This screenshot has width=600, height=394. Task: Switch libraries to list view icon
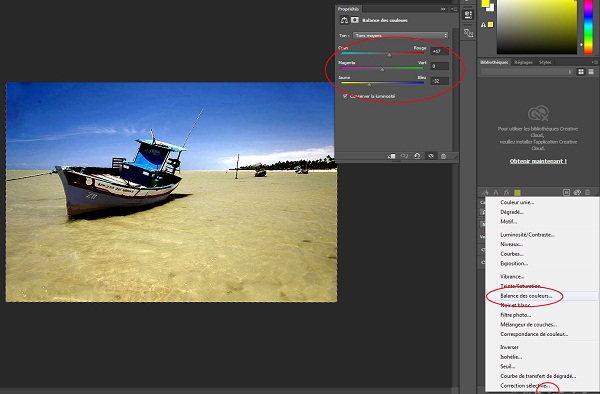(x=591, y=72)
